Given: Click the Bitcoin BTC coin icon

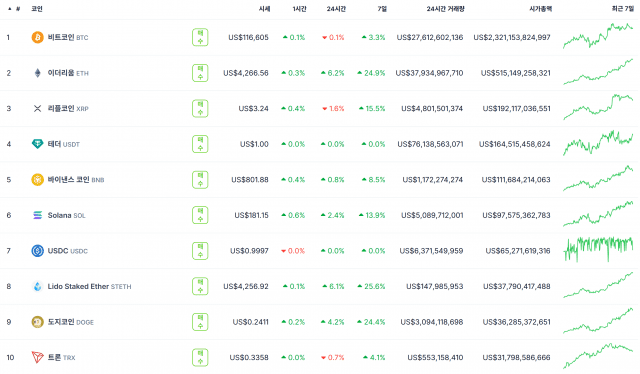Looking at the screenshot, I should point(38,38).
